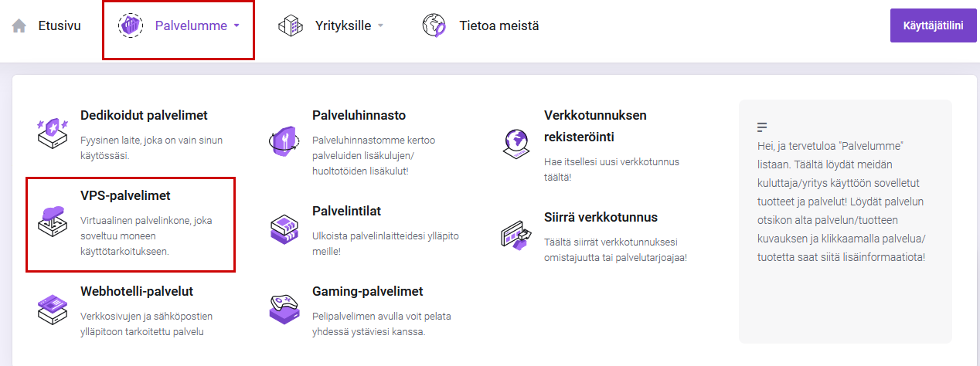Image resolution: width=980 pixels, height=366 pixels.
Task: Click the Palvelumme circular purple icon
Action: click(131, 25)
